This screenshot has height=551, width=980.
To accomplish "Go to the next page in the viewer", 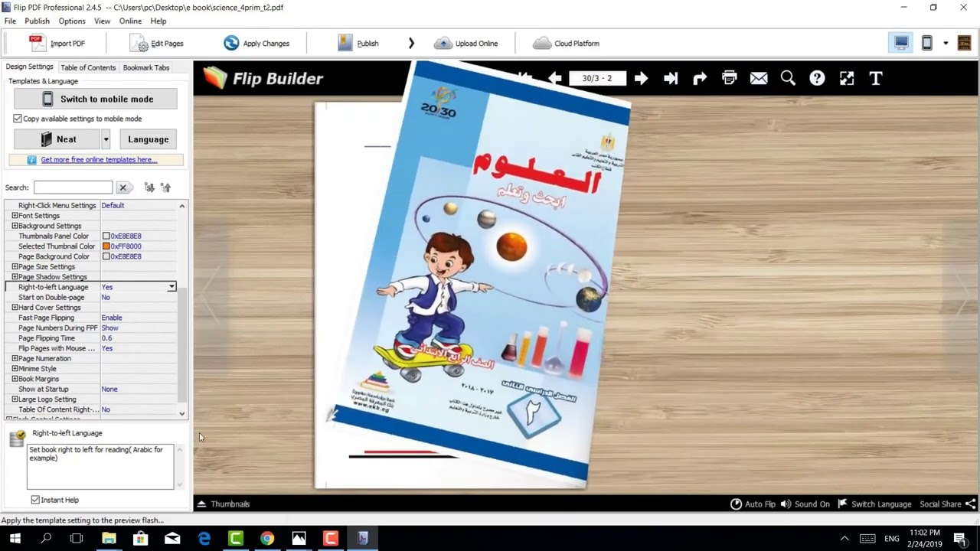I will [x=641, y=78].
